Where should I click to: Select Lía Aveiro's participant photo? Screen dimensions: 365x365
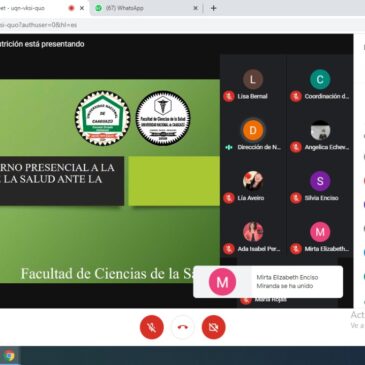pyautogui.click(x=253, y=181)
